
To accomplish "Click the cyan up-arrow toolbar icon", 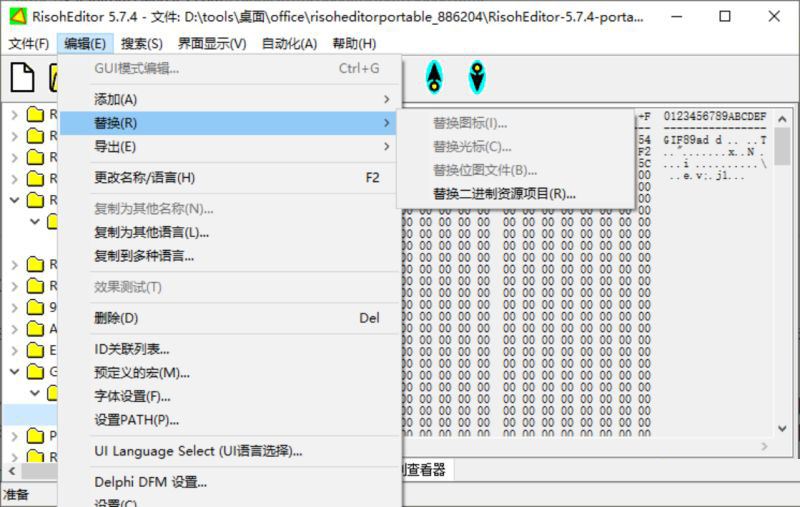I will click(x=434, y=77).
